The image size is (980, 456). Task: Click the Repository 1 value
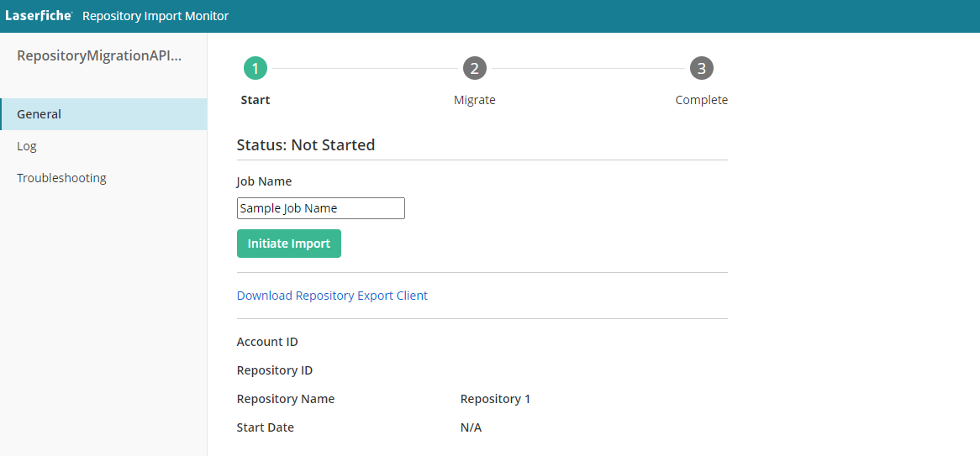[495, 399]
